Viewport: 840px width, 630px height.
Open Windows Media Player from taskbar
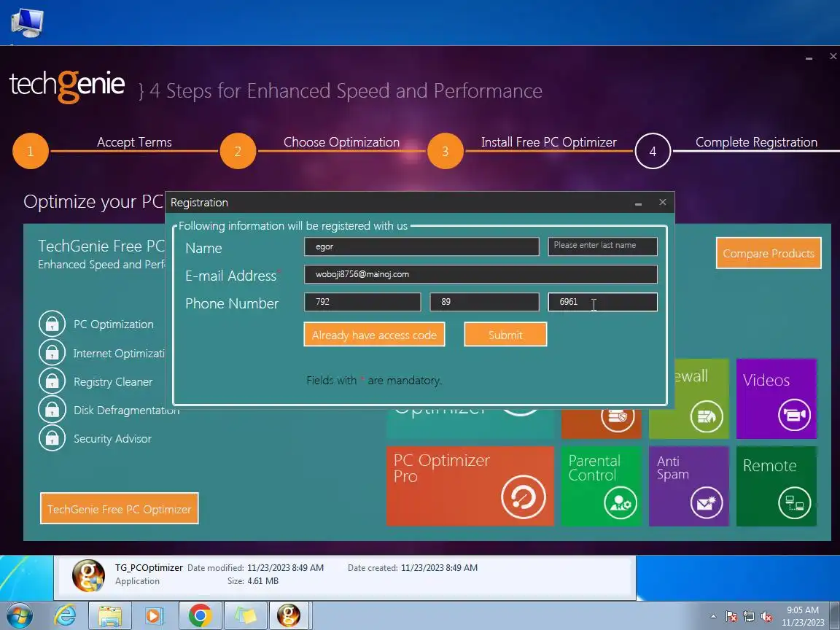click(154, 616)
